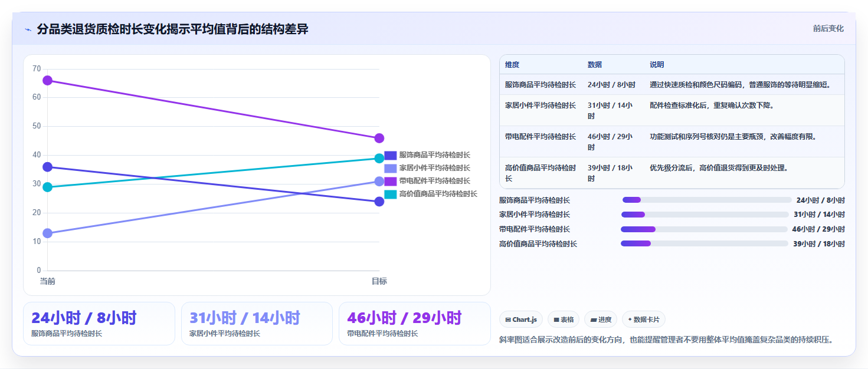Click the 前后变化 tag in header
Viewport: 868px width, 369px height.
click(x=828, y=29)
